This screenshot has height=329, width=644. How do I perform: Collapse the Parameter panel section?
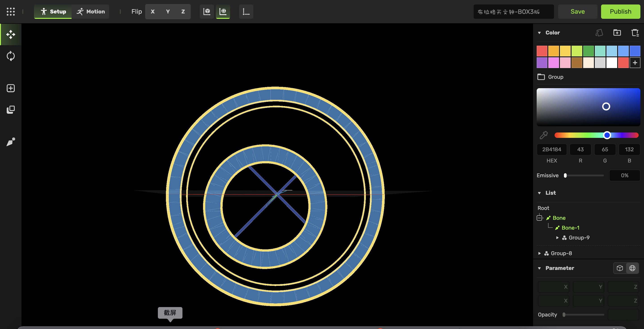point(539,268)
